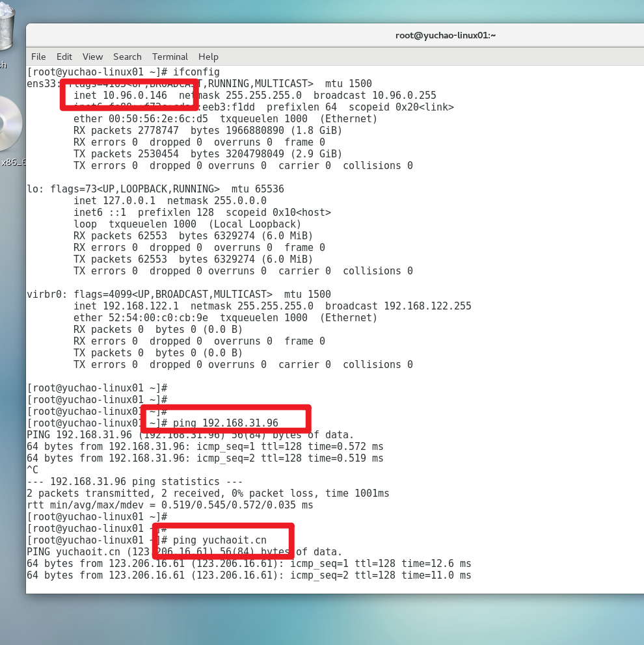
Task: Select the Trash bin desktop icon
Action: (x=5, y=29)
